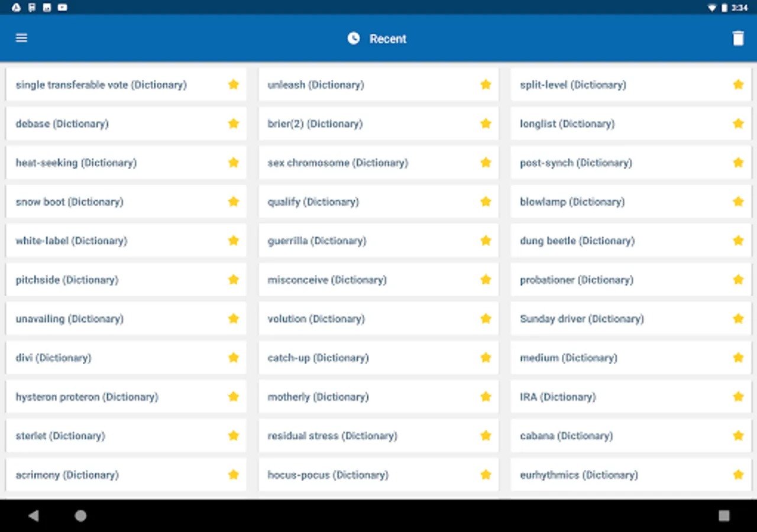Open 'Sunday driver (Dictionary)' entry
The width and height of the screenshot is (757, 532).
(x=631, y=319)
